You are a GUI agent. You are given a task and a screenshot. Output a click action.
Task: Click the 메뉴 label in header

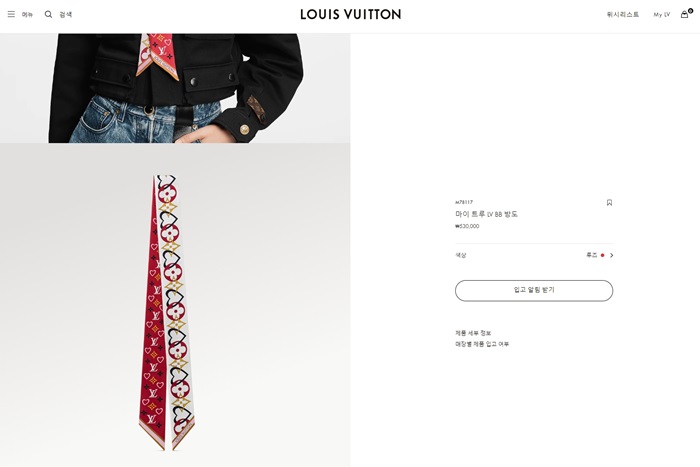(x=27, y=14)
